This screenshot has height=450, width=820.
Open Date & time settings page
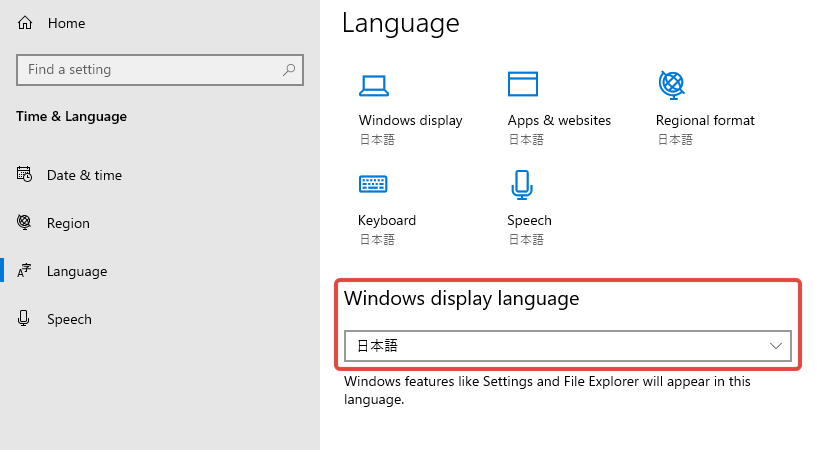tap(84, 175)
